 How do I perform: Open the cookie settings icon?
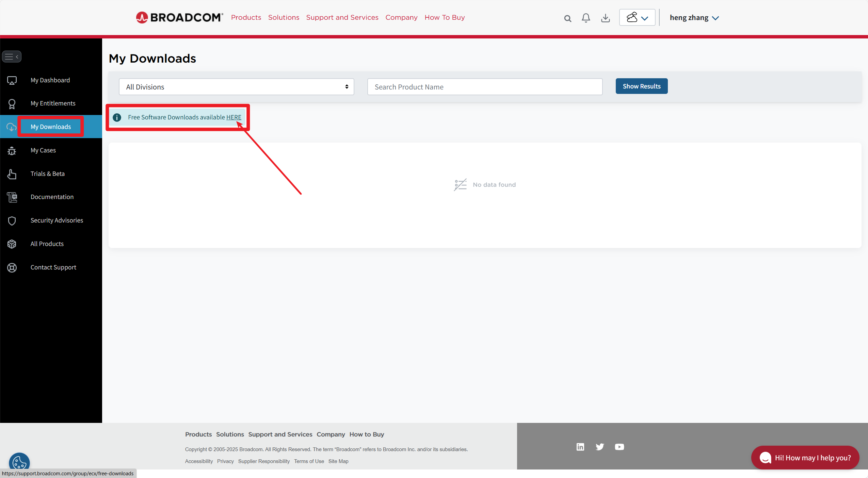click(19, 462)
